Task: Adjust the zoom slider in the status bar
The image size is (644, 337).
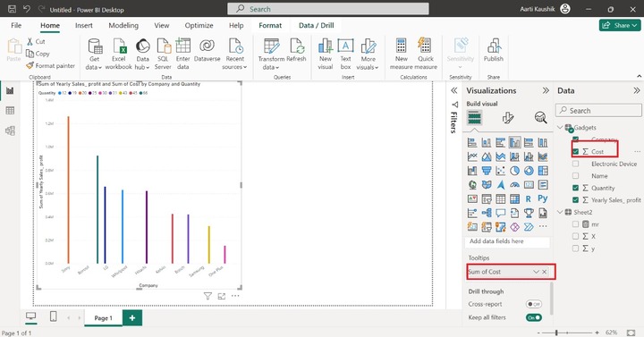Action: (x=556, y=333)
